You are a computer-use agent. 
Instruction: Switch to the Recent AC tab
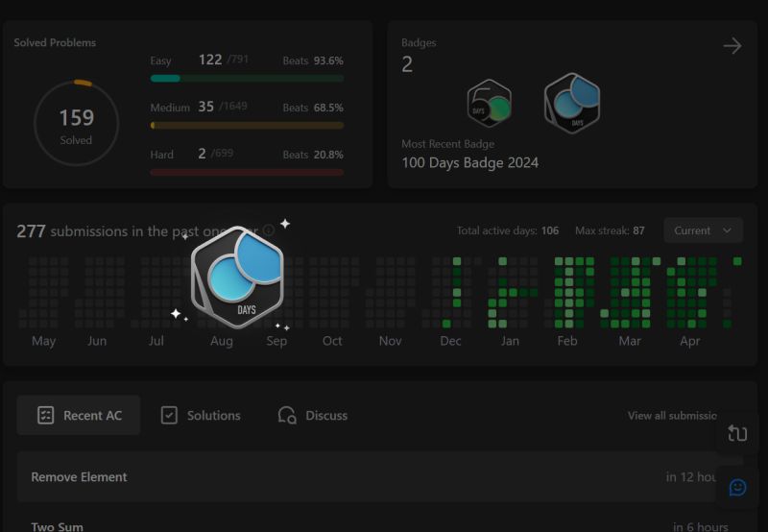coord(79,416)
